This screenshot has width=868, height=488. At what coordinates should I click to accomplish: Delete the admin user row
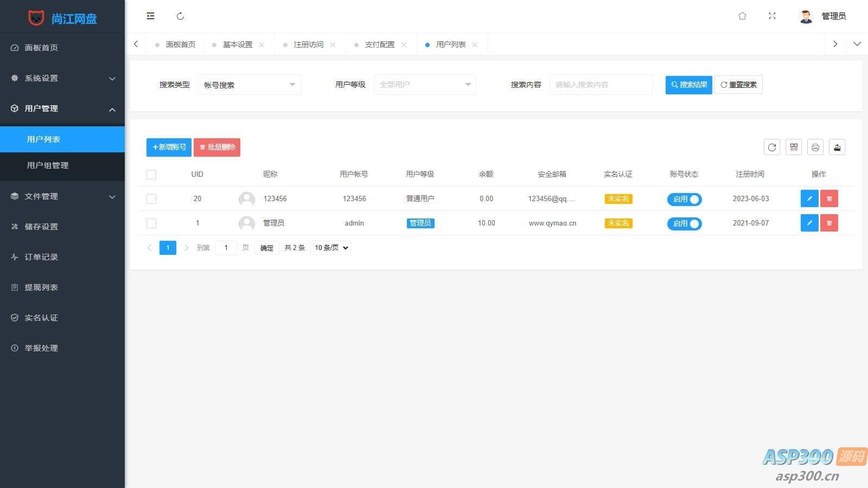point(829,223)
